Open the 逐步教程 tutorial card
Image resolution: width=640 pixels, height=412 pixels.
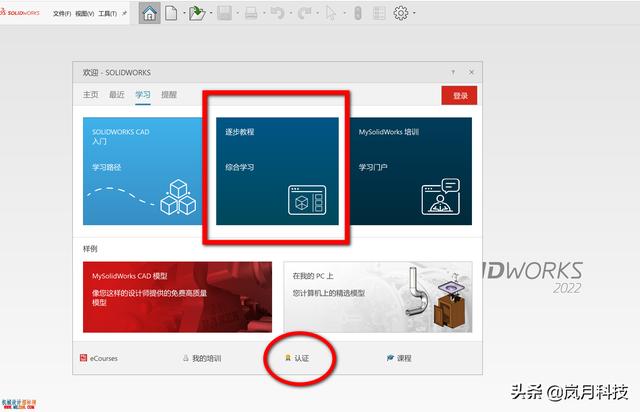click(x=277, y=171)
